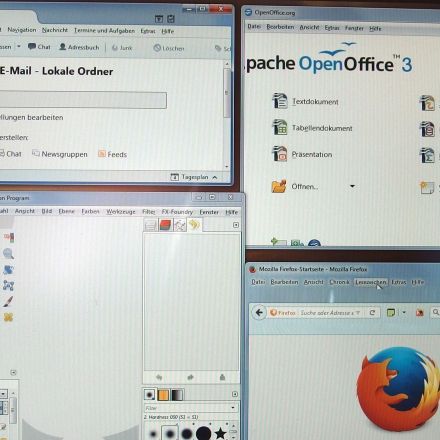Switch to GIMP Brushes tab
440x440 pixels.
149,395
